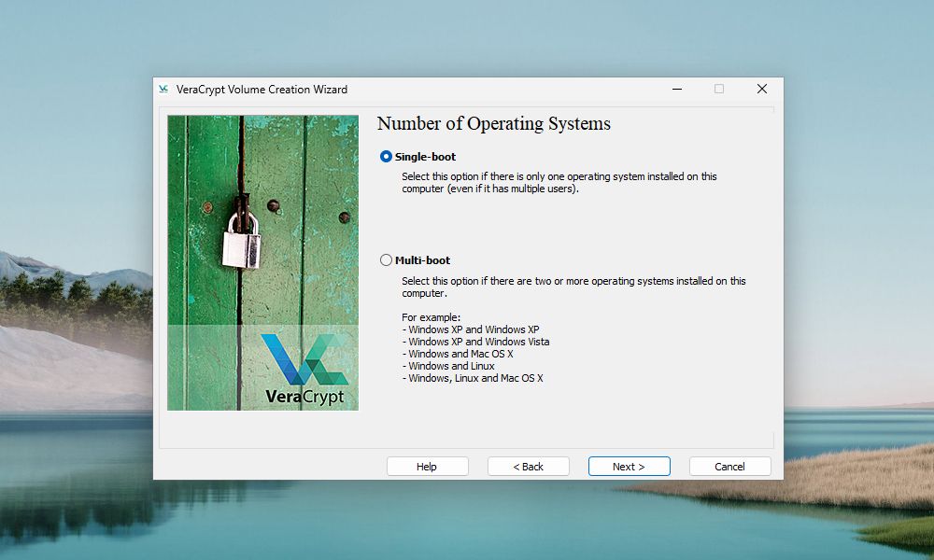Viewport: 934px width, 560px height.
Task: Click the 'Number of Operating Systems' heading
Action: (x=494, y=123)
